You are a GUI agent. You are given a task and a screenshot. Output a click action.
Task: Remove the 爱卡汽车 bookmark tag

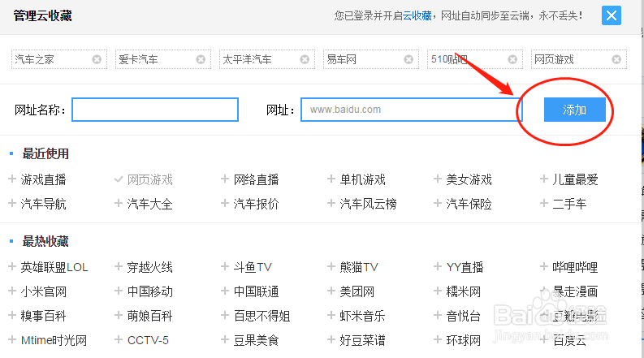click(x=201, y=59)
